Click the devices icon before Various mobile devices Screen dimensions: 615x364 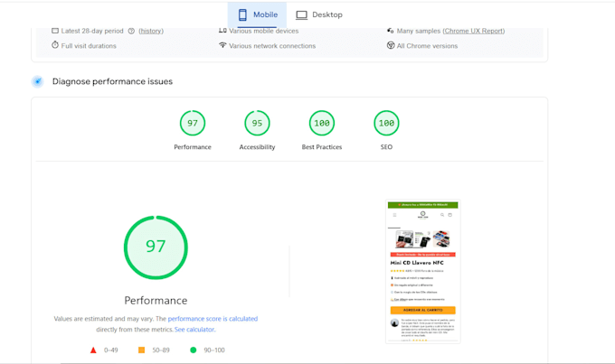click(222, 30)
